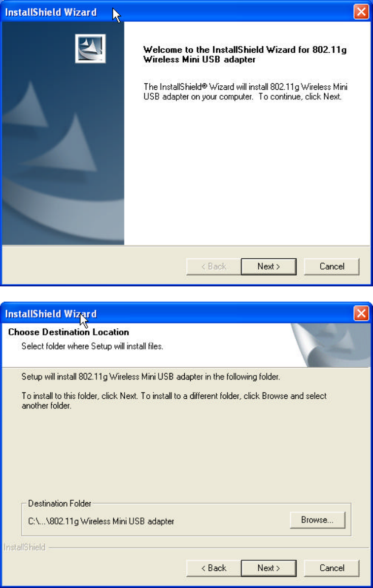The width and height of the screenshot is (373, 588).
Task: Click Next in the Welcome wizard dialog
Action: pyautogui.click(x=269, y=266)
